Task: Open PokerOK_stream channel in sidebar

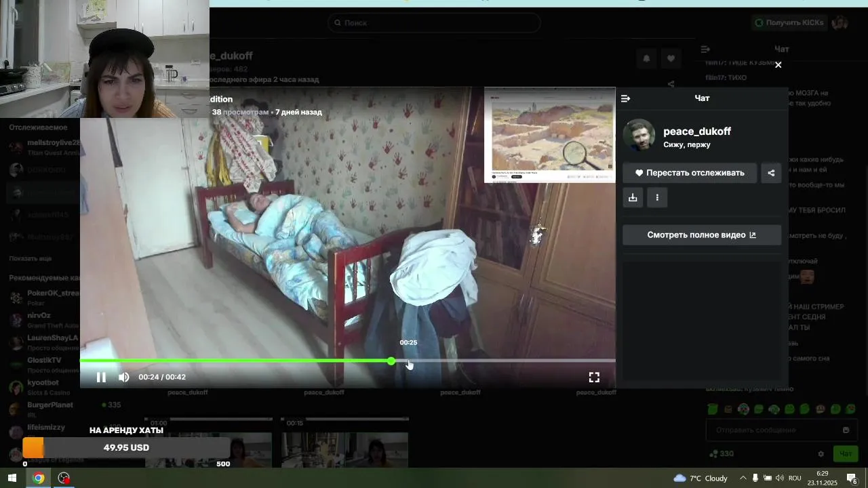Action: pos(43,298)
